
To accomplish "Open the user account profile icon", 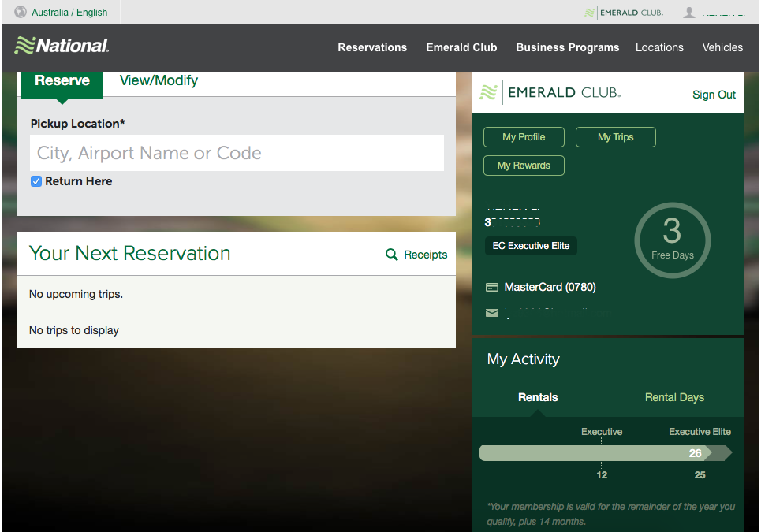I will [689, 13].
